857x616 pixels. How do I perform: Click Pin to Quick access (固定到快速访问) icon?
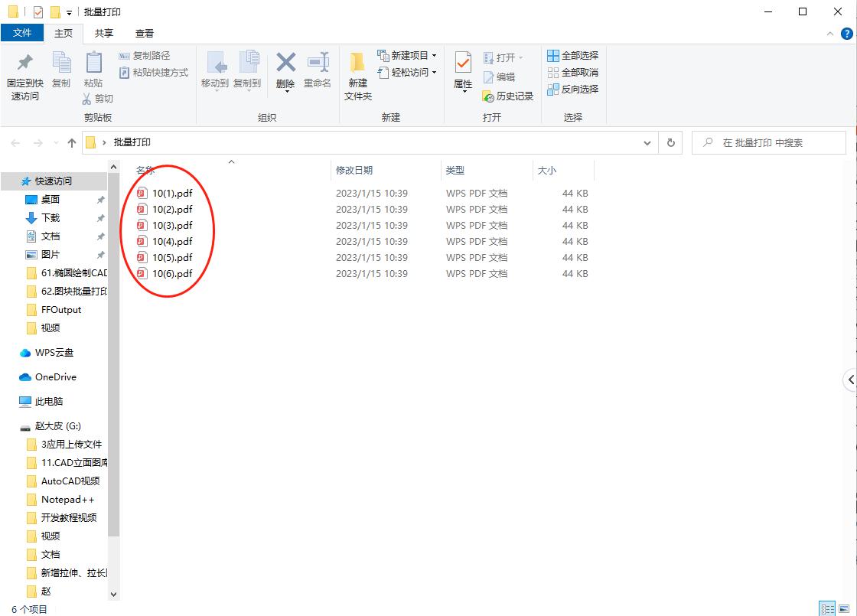point(25,62)
